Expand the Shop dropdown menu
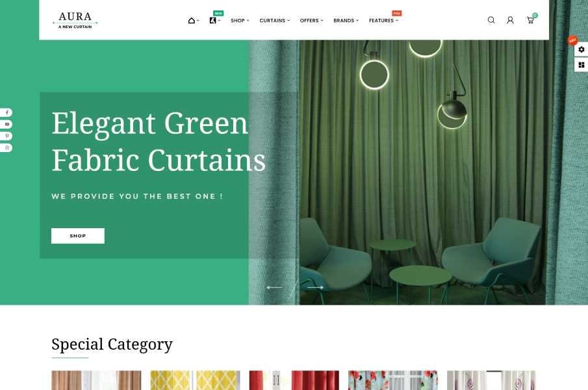The width and height of the screenshot is (588, 390). coord(239,21)
